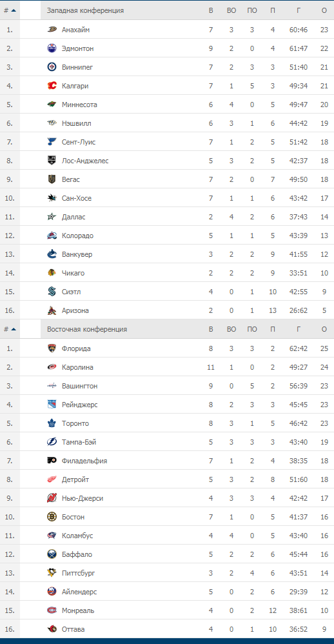Click the Calgary Flames logo icon
This screenshot has width=334, height=644.
pos(52,86)
